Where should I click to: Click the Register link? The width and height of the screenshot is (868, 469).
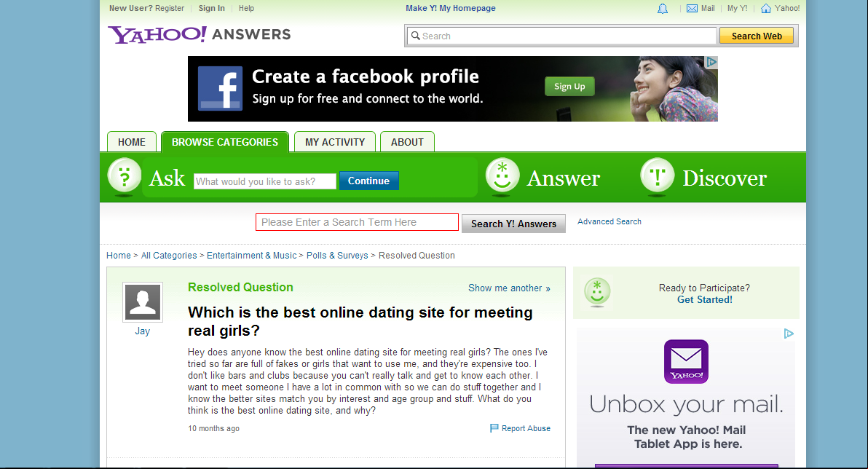click(x=170, y=8)
